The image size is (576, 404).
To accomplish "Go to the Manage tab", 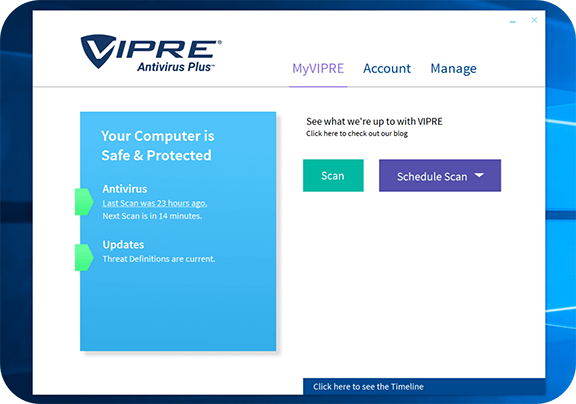I will [453, 69].
